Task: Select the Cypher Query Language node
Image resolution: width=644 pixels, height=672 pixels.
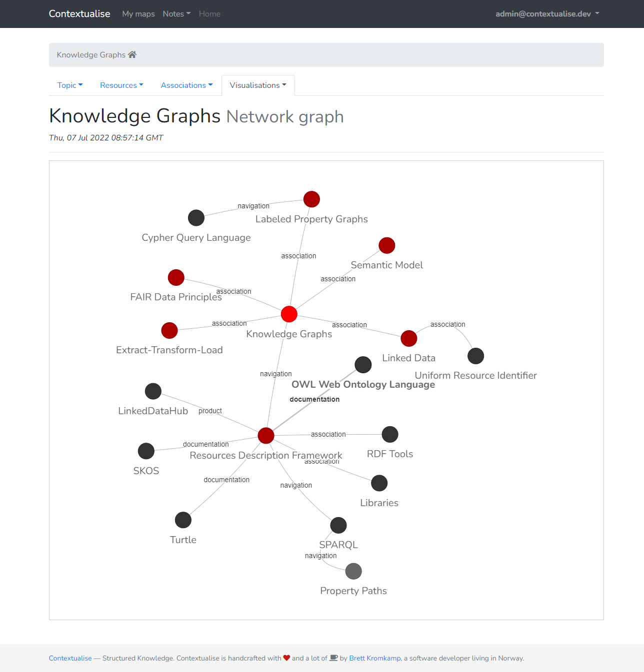Action: pyautogui.click(x=196, y=218)
